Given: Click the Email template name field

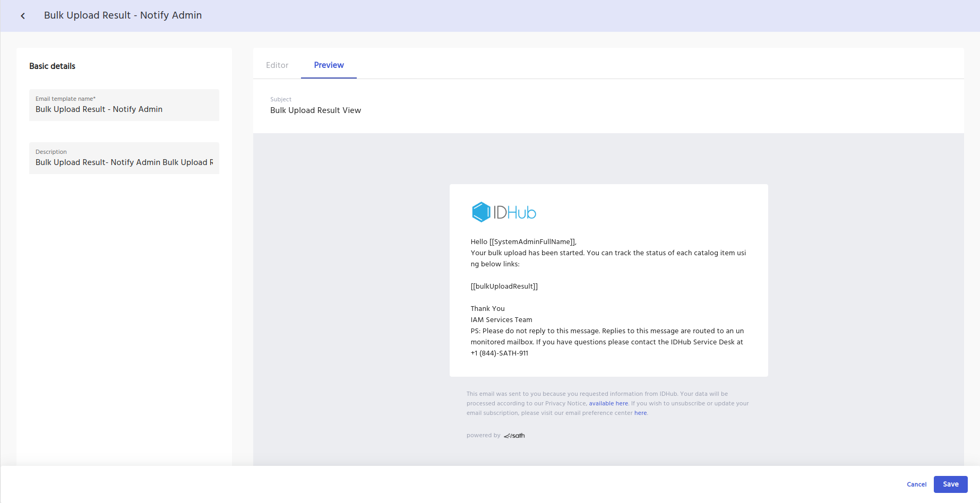Looking at the screenshot, I should tap(124, 109).
